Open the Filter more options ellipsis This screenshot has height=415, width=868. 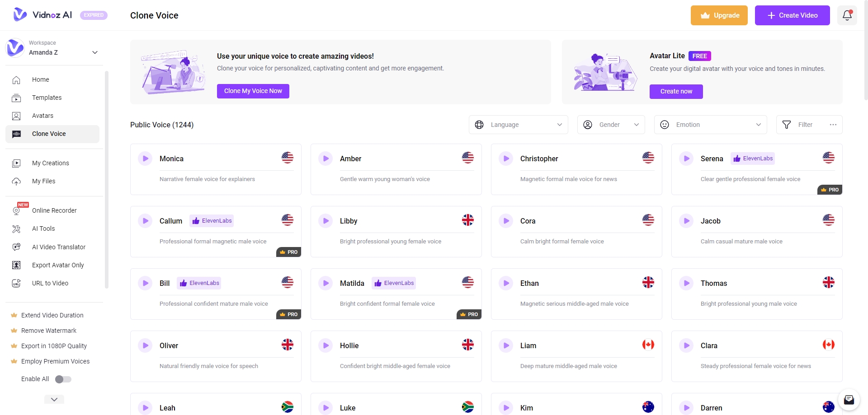point(833,125)
